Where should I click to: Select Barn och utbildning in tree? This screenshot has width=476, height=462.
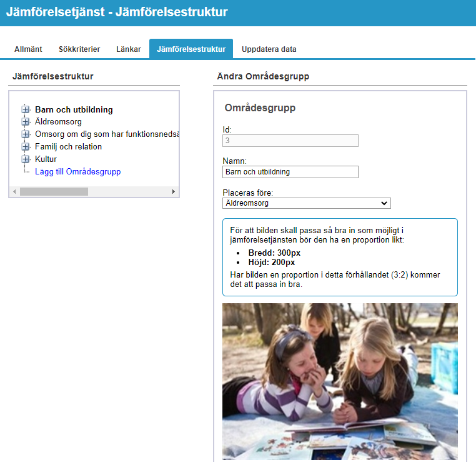click(74, 109)
